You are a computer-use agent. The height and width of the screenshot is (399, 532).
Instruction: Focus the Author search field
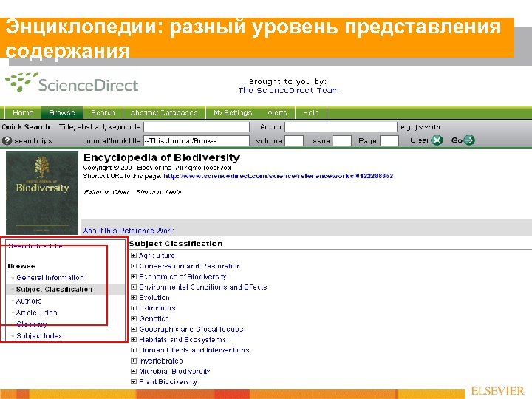coord(341,127)
